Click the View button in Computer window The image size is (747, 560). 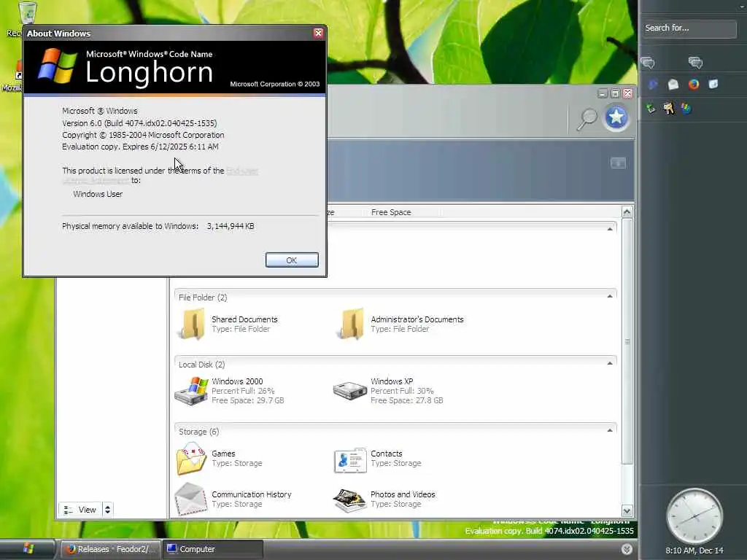pos(80,510)
